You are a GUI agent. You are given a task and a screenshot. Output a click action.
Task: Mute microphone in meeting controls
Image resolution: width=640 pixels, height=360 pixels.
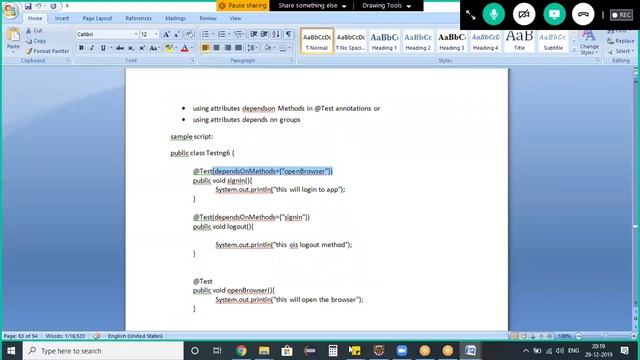(493, 14)
